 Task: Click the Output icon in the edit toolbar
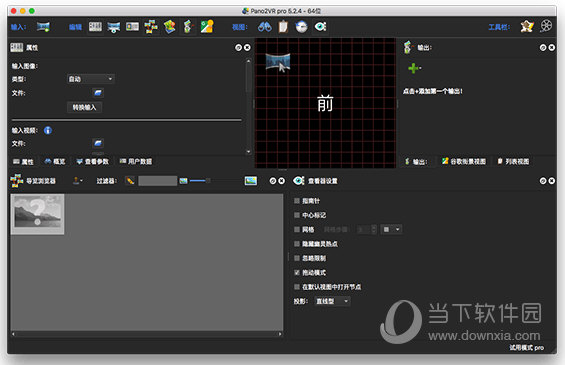point(188,27)
